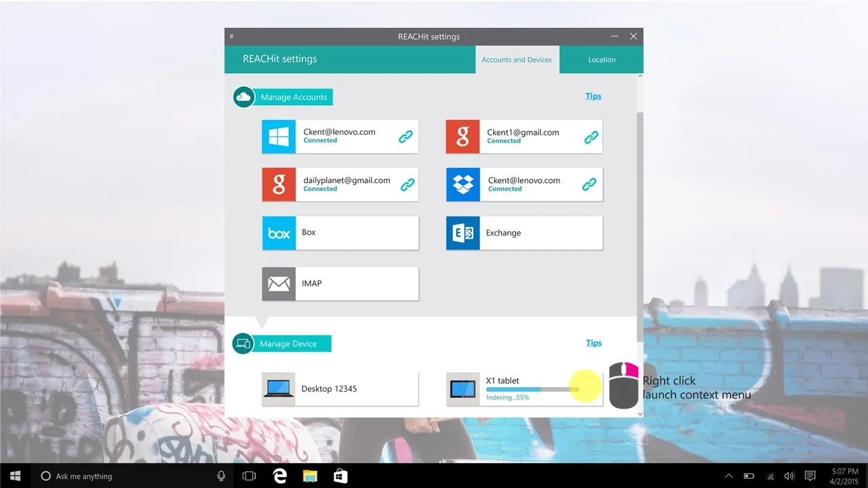This screenshot has width=868, height=488.
Task: Click the Ckent1@gmail.com account text
Action: pos(523,133)
